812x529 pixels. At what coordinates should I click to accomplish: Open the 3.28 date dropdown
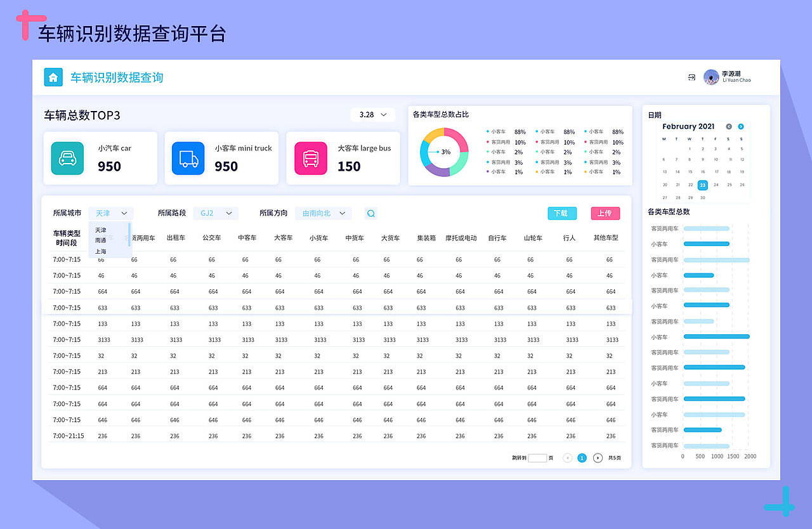coord(372,114)
